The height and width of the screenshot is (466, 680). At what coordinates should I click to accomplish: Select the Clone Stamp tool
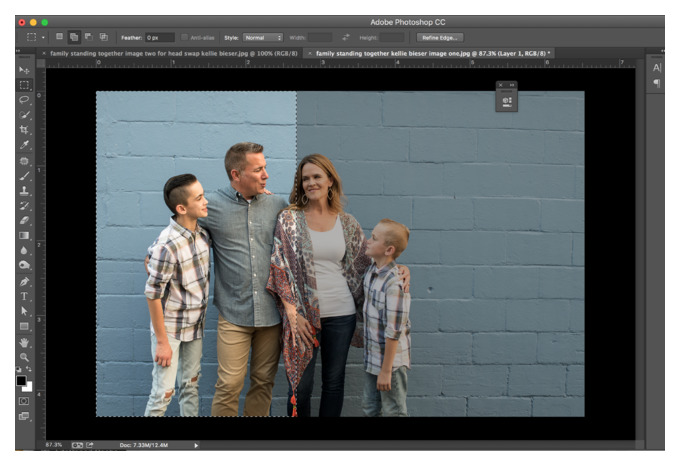[x=24, y=190]
